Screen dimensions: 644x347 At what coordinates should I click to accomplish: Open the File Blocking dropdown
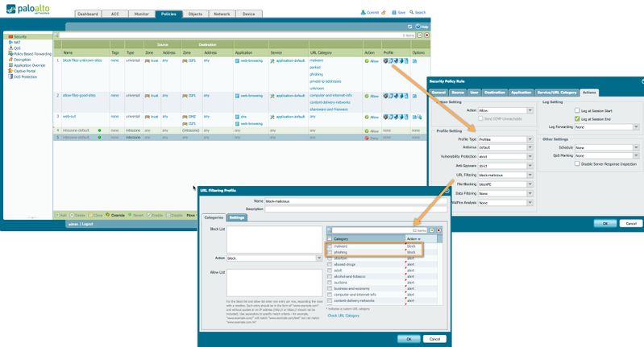(x=530, y=184)
